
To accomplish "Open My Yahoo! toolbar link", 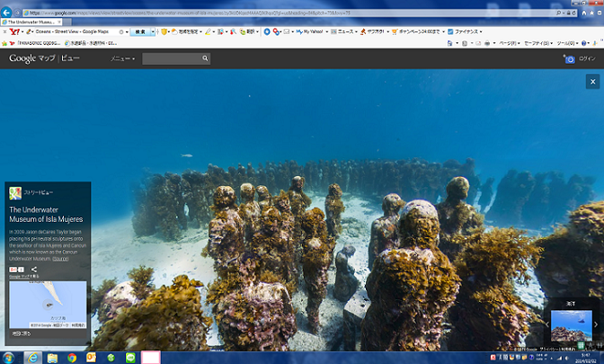I will pyautogui.click(x=310, y=31).
